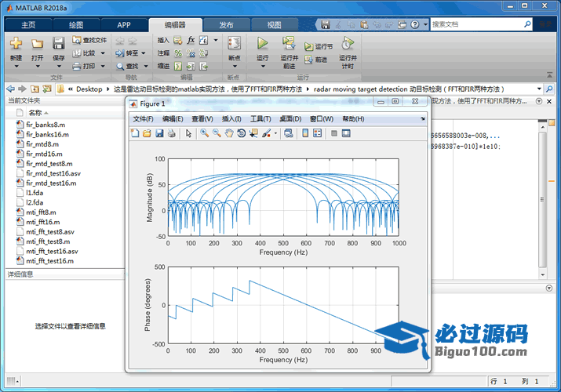Select the Data Cursor tool in Figure 1
Image resolution: width=561 pixels, height=392 pixels.
tap(253, 133)
